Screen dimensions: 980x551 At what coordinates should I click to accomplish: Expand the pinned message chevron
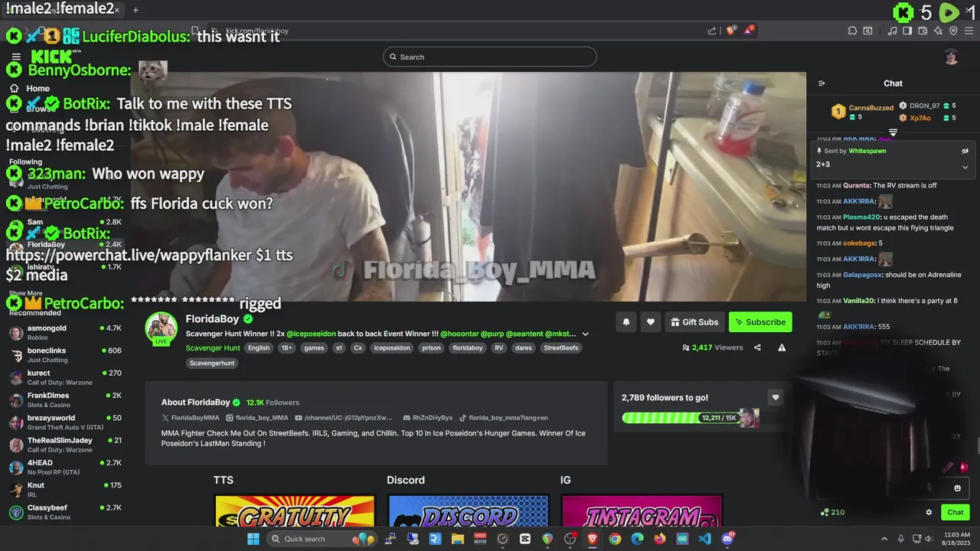pyautogui.click(x=965, y=167)
